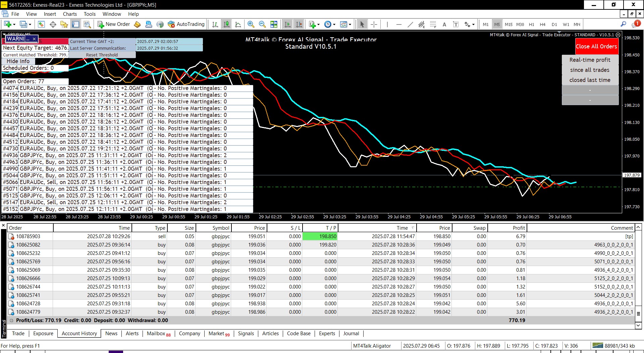Switch chart to candlestick view

tap(227, 24)
